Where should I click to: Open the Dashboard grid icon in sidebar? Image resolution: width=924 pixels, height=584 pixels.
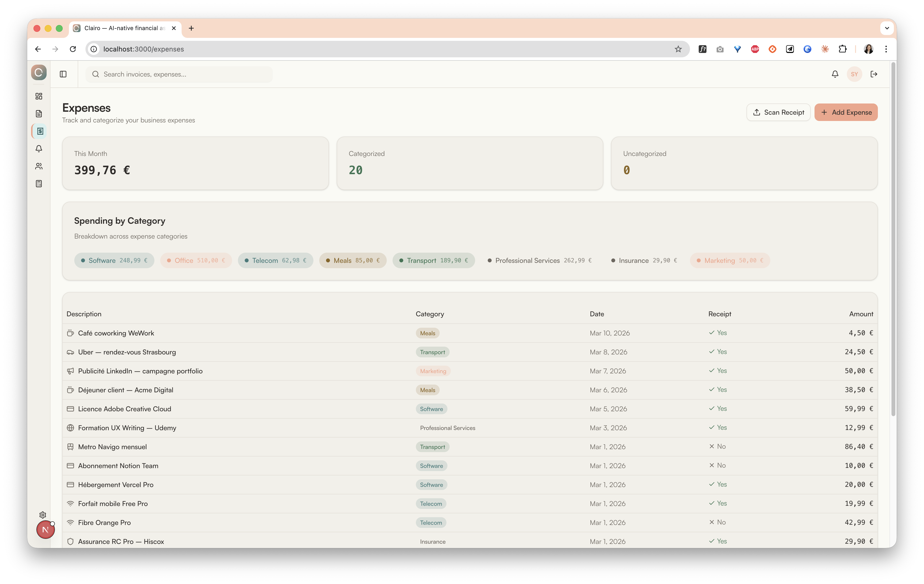[39, 96]
